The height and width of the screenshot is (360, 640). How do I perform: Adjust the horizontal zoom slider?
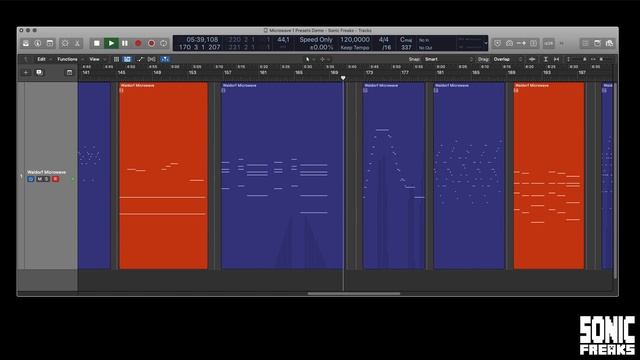pos(602,59)
